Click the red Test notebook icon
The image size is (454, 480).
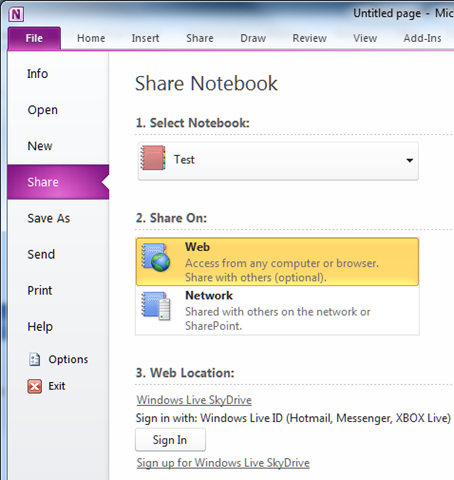(x=153, y=158)
